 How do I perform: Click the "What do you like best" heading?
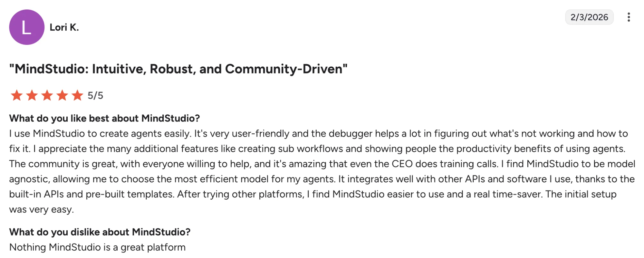[104, 118]
